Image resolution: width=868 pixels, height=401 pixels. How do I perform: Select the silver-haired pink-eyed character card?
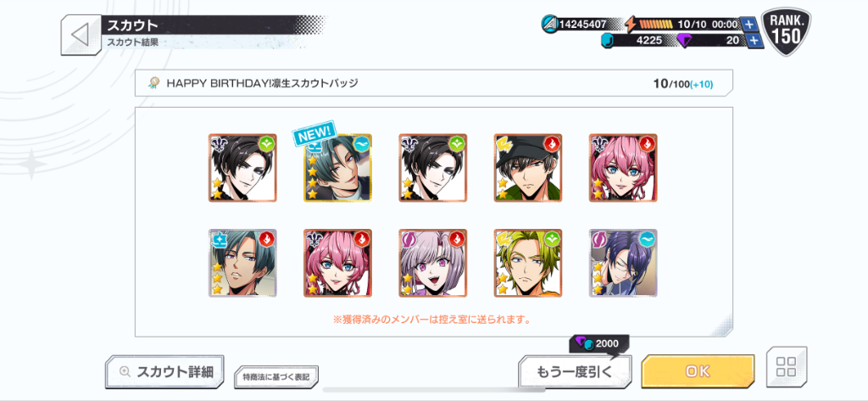tap(433, 263)
